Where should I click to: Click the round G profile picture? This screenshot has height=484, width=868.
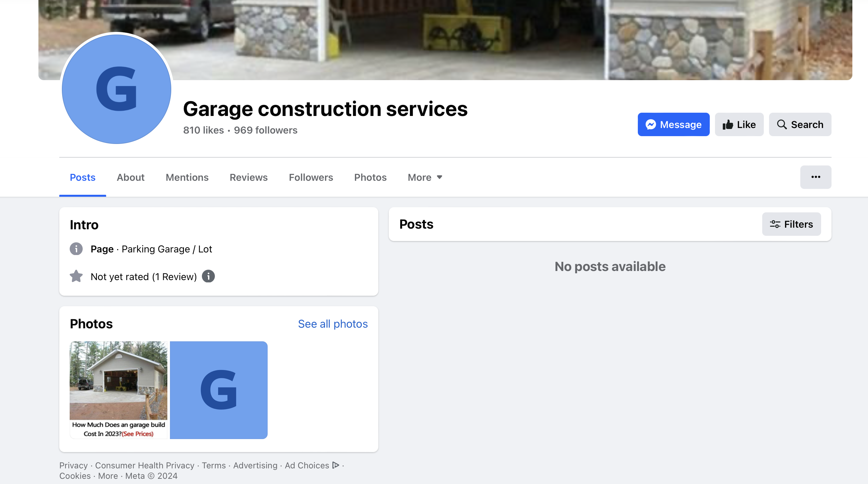click(x=117, y=89)
